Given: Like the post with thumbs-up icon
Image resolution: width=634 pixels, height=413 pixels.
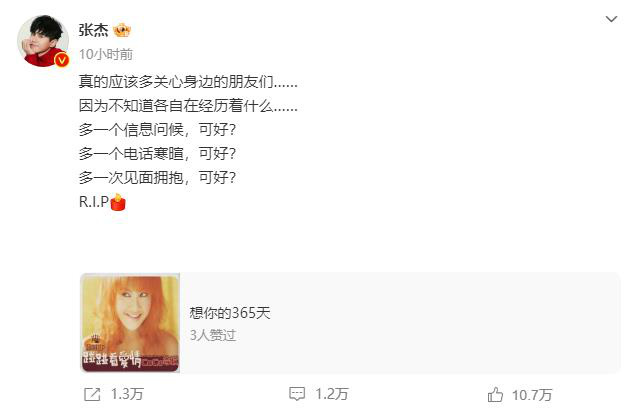Looking at the screenshot, I should (x=495, y=394).
